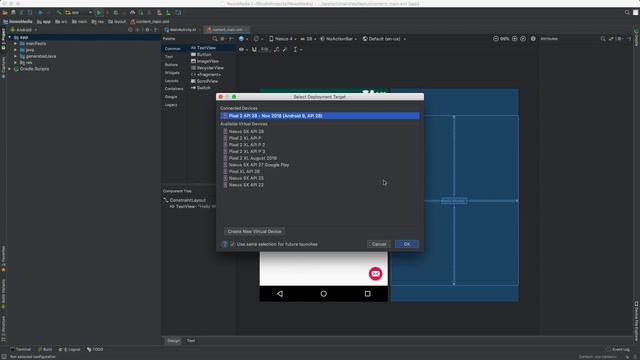This screenshot has height=360, width=640.
Task: Select Nexus 5X API 27 Google Play
Action: [x=259, y=165]
